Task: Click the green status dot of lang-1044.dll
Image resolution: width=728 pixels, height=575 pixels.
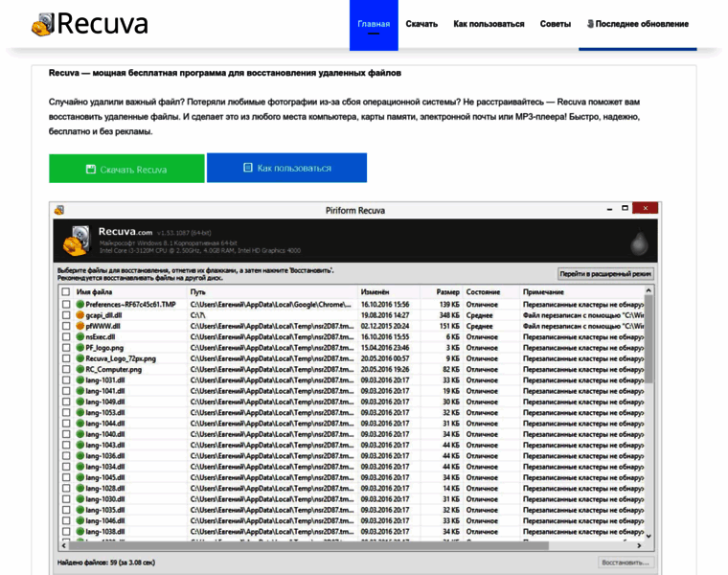Action: click(80, 424)
